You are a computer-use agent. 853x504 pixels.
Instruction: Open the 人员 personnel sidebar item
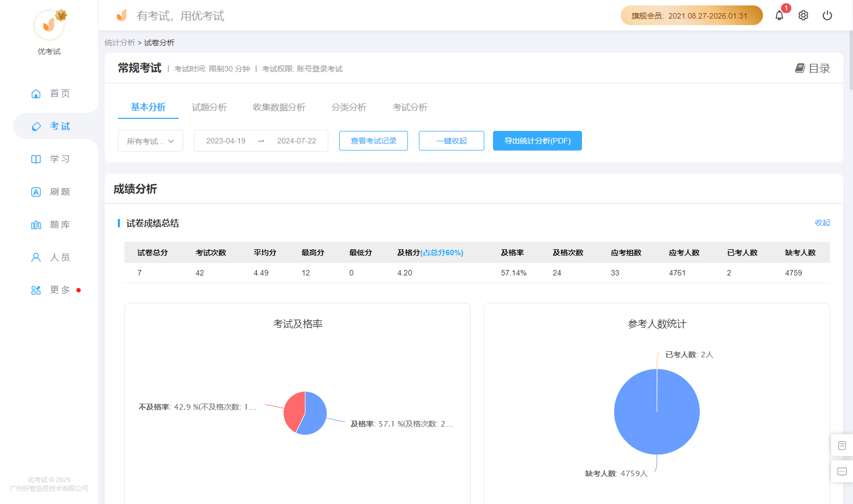[50, 257]
